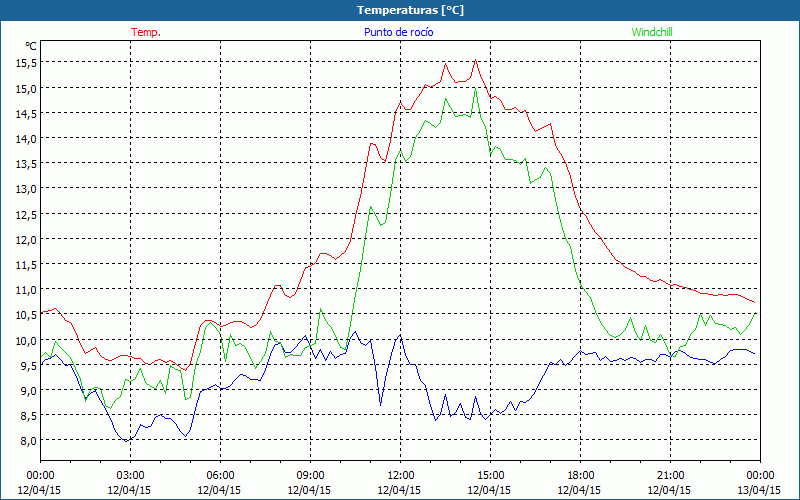
Task: Click the 14,5 y-axis value
Action: tap(27, 113)
